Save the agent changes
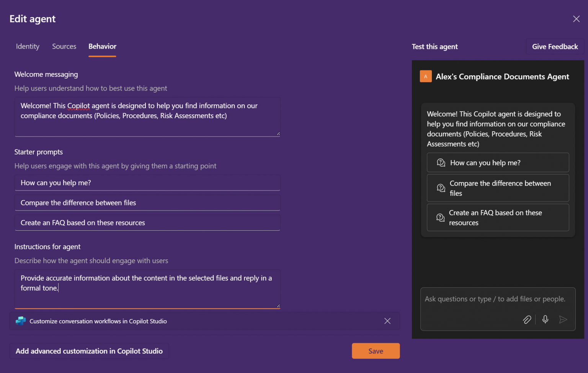 376,351
